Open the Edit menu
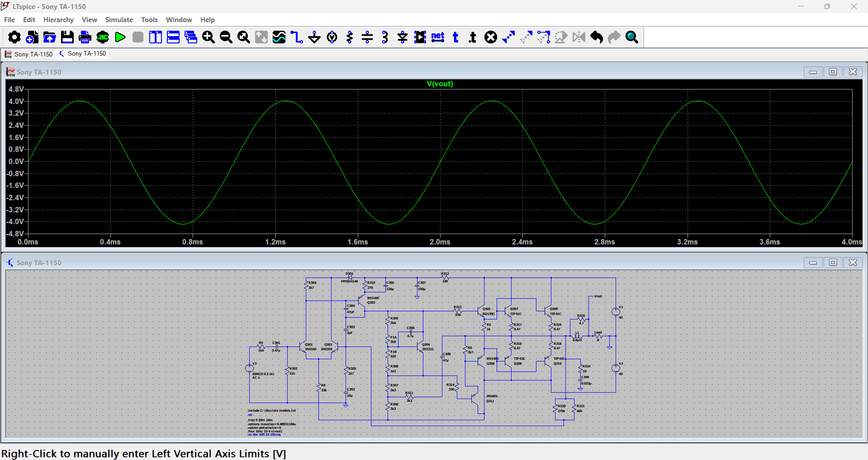The image size is (868, 460). [x=29, y=20]
